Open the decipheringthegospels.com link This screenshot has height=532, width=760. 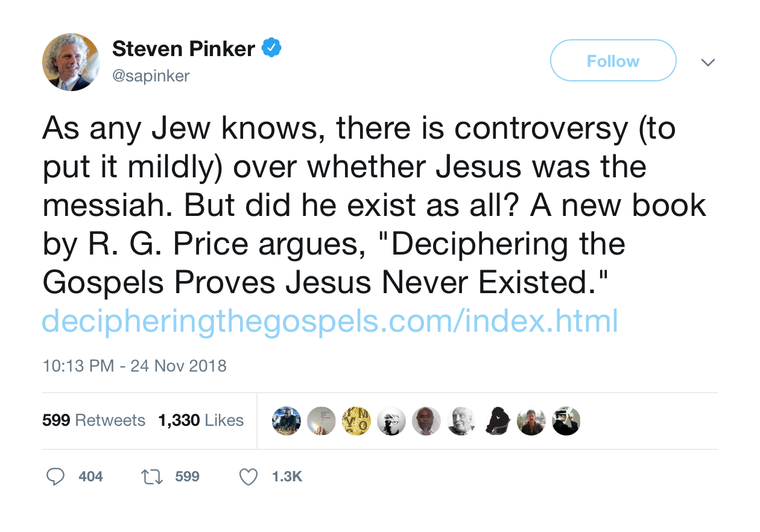click(330, 321)
